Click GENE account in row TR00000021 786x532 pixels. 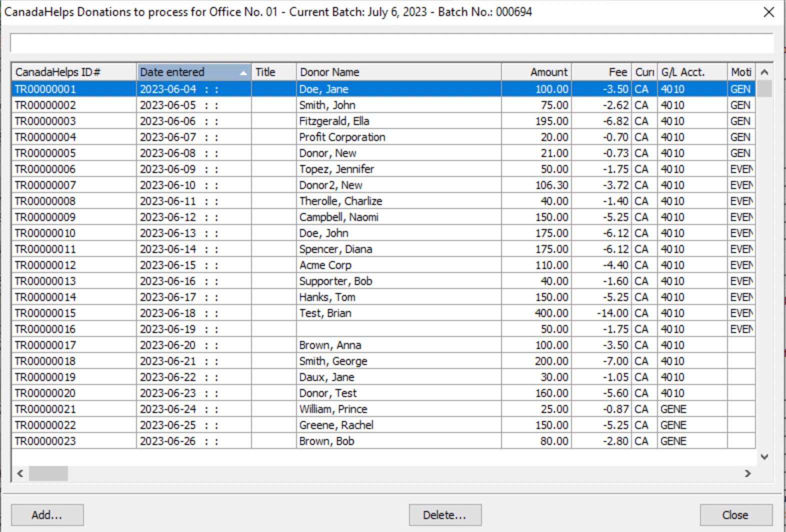click(673, 409)
